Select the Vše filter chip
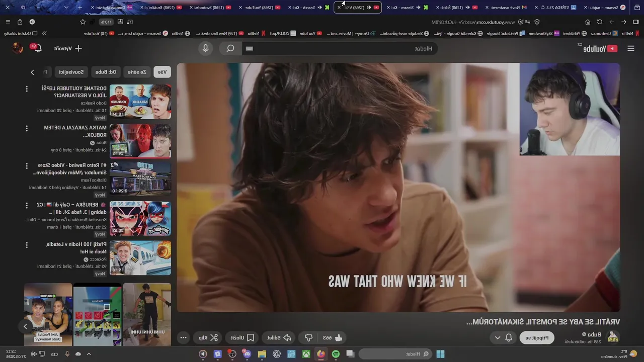Viewport: 644px width, 362px height. tap(162, 72)
